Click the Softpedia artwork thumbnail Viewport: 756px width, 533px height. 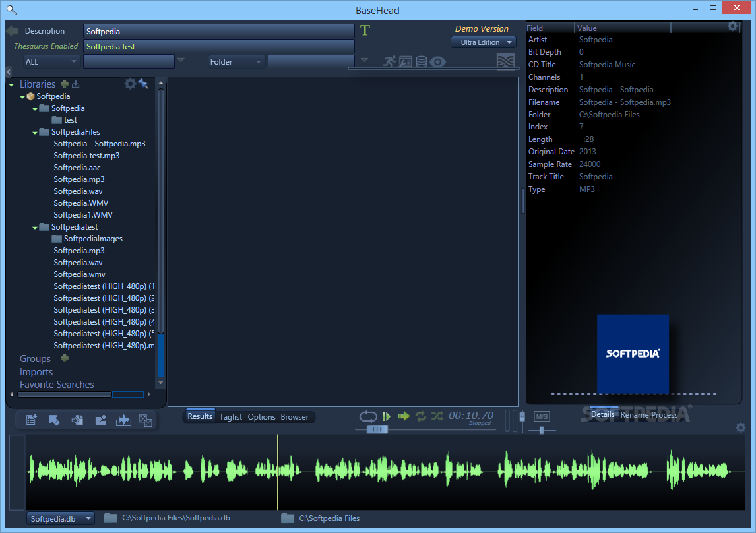tap(633, 354)
